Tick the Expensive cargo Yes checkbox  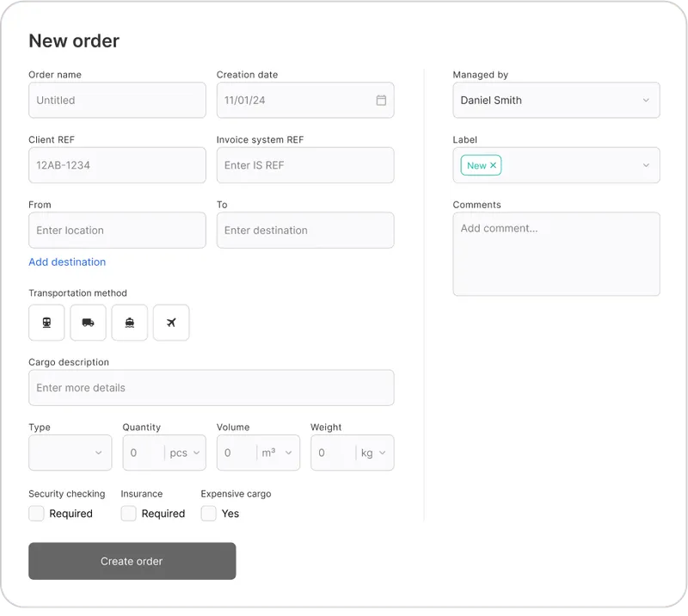pyautogui.click(x=208, y=514)
